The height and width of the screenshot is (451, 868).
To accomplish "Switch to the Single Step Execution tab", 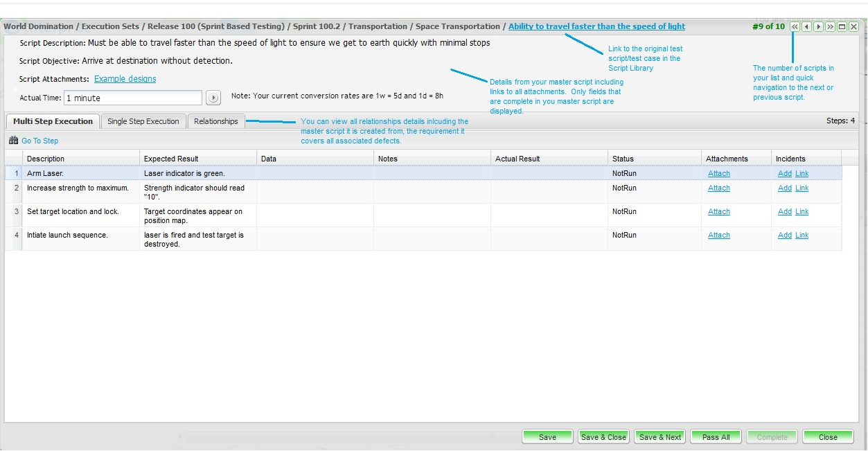I will pos(143,121).
